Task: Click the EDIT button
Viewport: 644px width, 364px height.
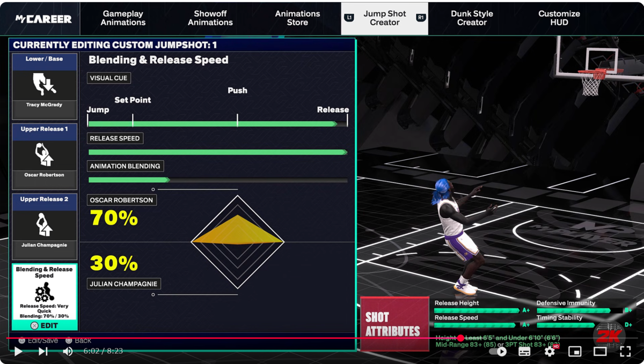Action: pyautogui.click(x=45, y=325)
